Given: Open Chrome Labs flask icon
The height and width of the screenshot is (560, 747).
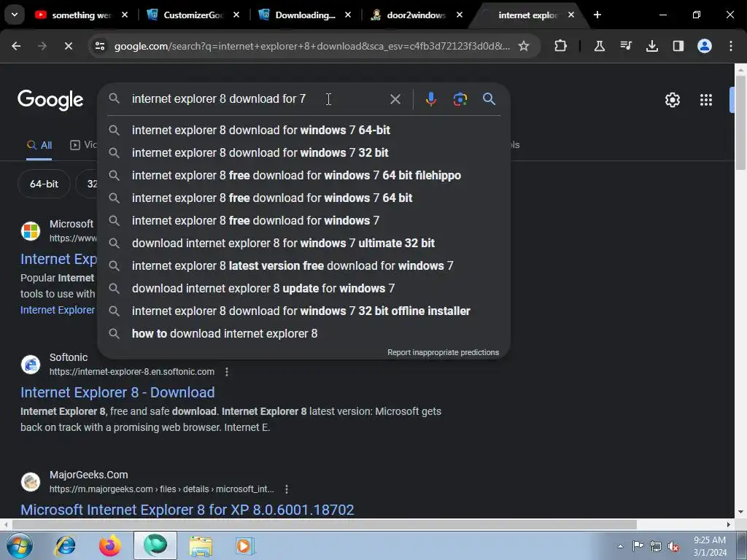Looking at the screenshot, I should tap(600, 46).
